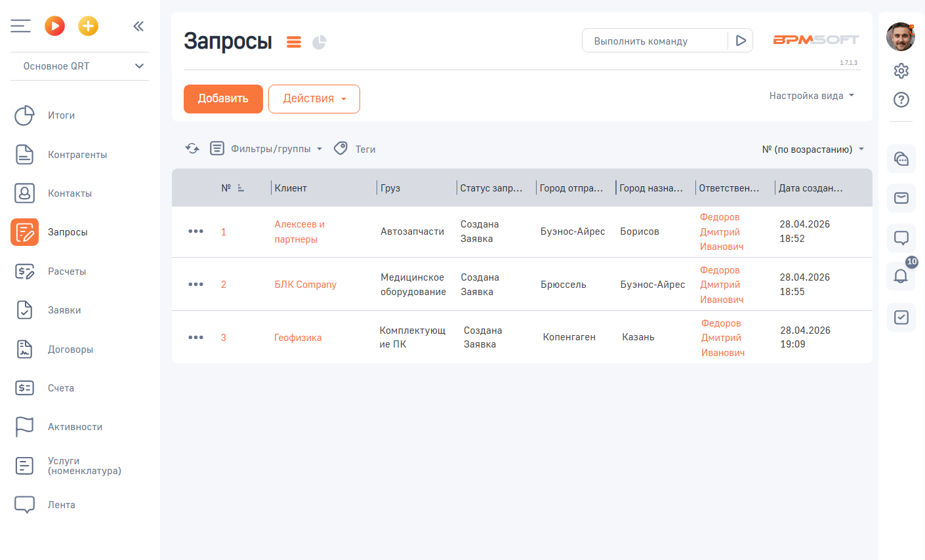Refresh the requests list
The width and height of the screenshot is (925, 560).
pos(192,149)
